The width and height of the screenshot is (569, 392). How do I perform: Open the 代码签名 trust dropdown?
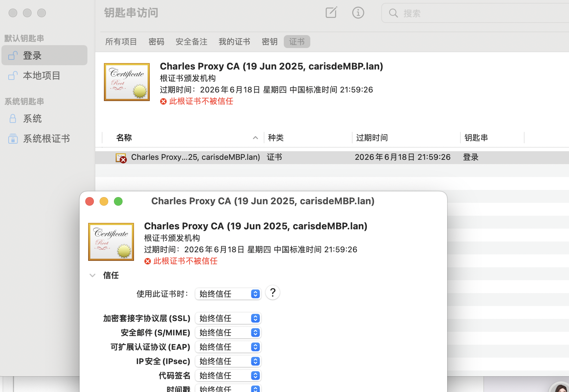[228, 376]
